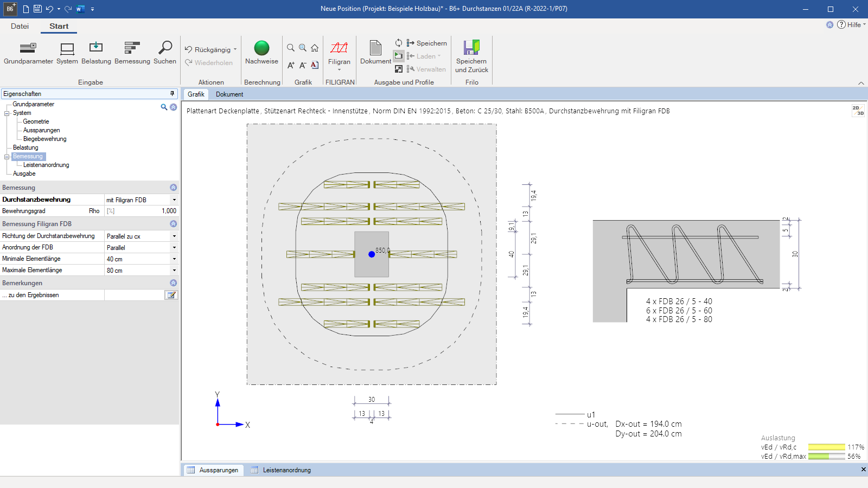868x488 pixels.
Task: Open the quick access toolbar customize arrow
Action: (x=93, y=9)
